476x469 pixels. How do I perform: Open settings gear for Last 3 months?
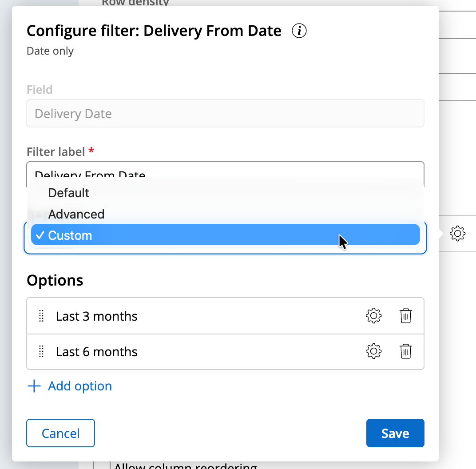373,316
